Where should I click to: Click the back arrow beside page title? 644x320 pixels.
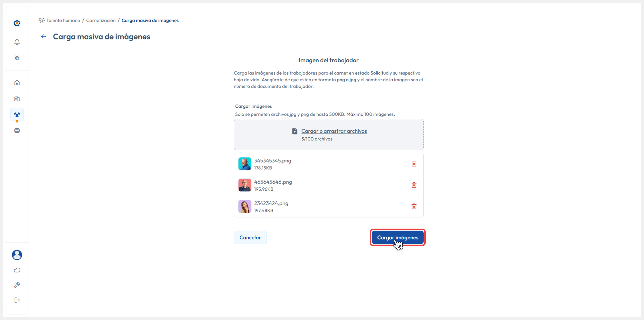pos(44,36)
